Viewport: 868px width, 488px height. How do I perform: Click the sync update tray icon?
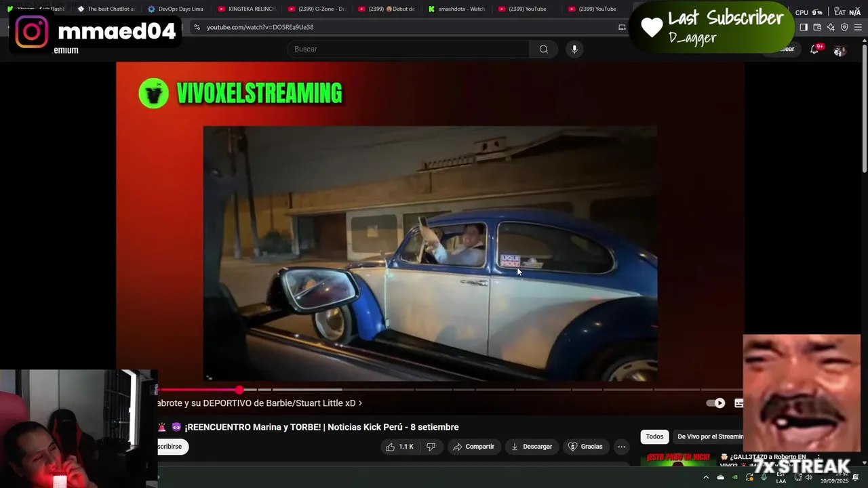tap(749, 477)
